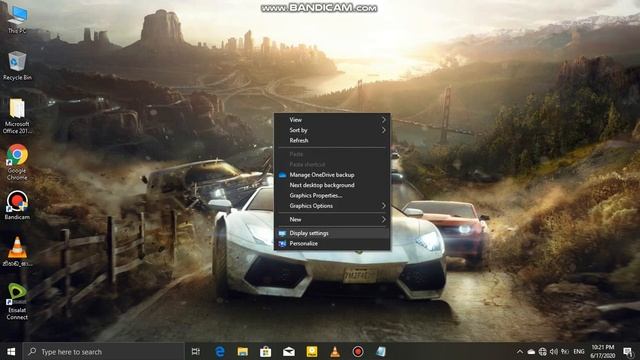This screenshot has height=360, width=640.
Task: Select the Bandicam desktop shortcut
Action: pos(17,205)
